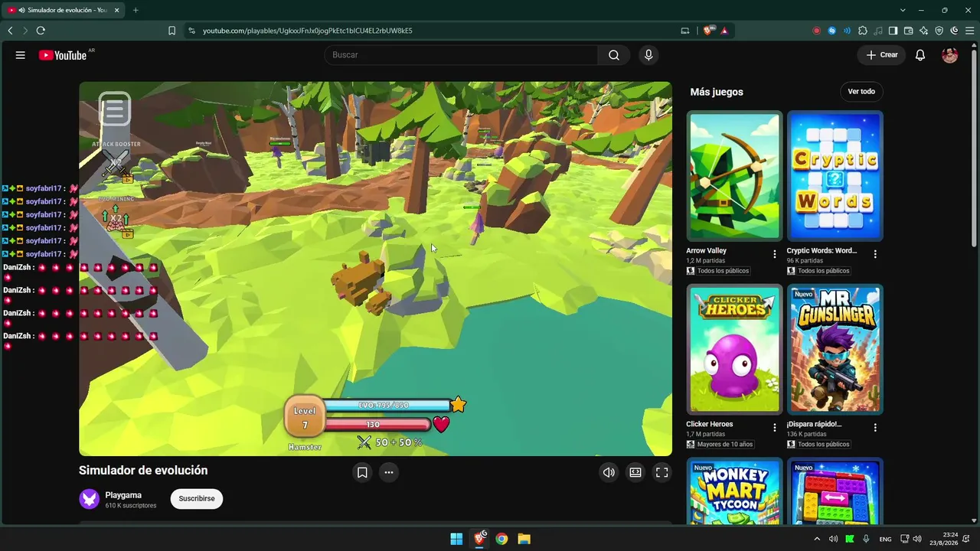
Task: Open the browser main menu
Action: (969, 31)
